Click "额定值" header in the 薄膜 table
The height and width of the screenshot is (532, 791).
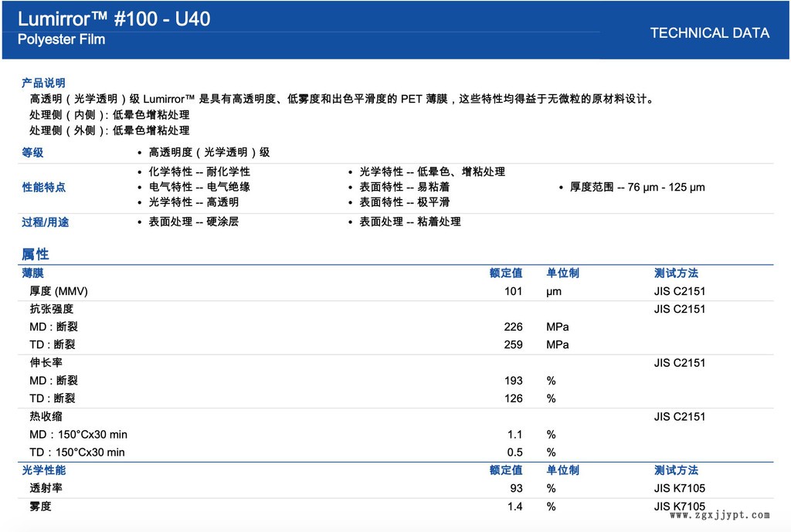pyautogui.click(x=506, y=273)
